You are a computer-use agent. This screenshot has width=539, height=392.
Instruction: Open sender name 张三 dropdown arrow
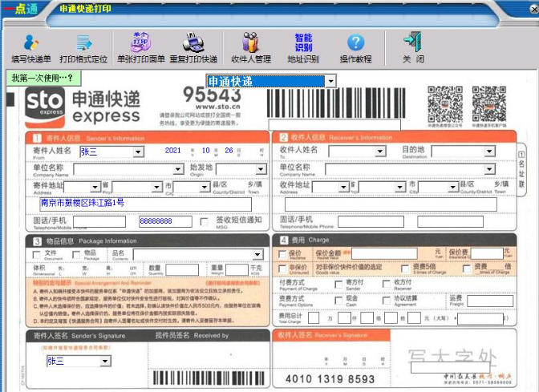point(138,152)
